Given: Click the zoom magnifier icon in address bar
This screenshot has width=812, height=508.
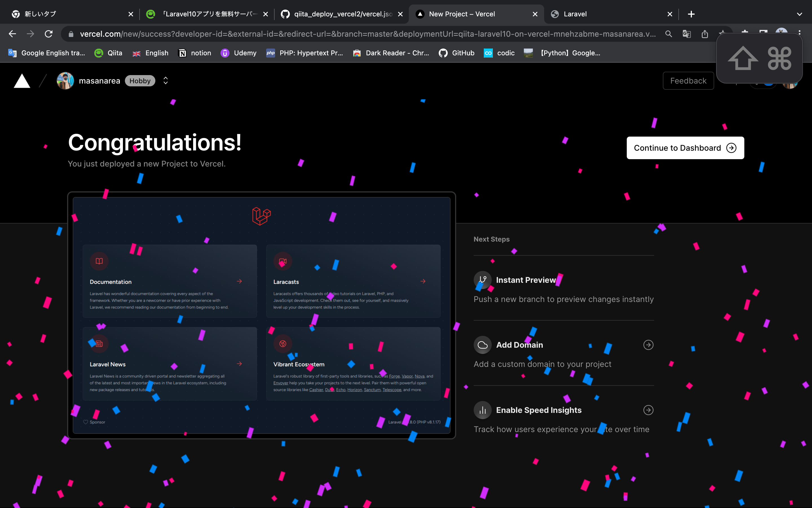Looking at the screenshot, I should [x=668, y=34].
